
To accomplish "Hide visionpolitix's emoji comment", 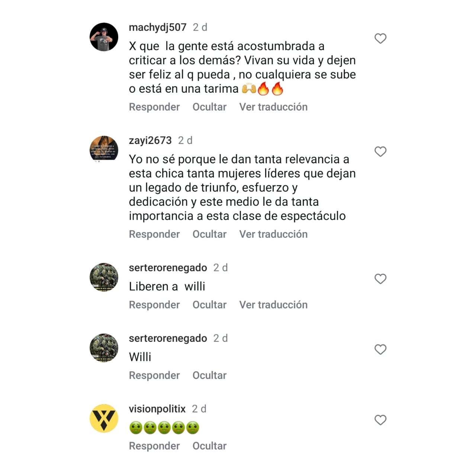I will coord(209,446).
